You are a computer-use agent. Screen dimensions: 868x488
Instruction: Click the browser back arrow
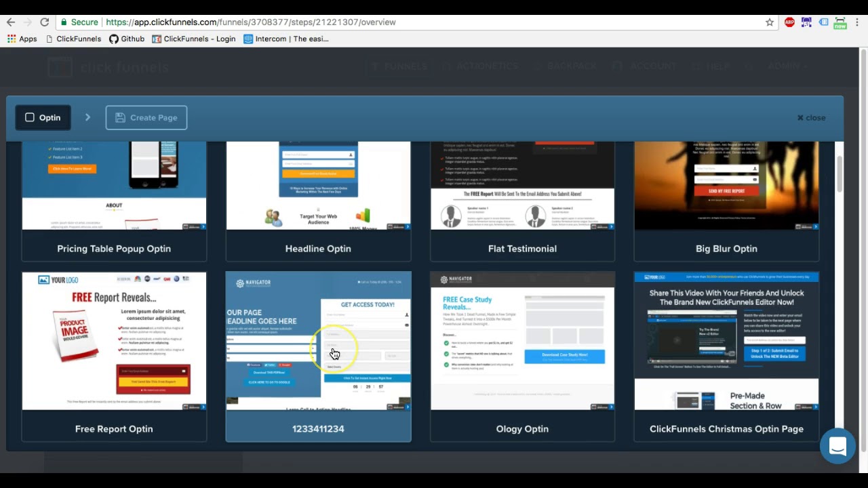pyautogui.click(x=11, y=22)
